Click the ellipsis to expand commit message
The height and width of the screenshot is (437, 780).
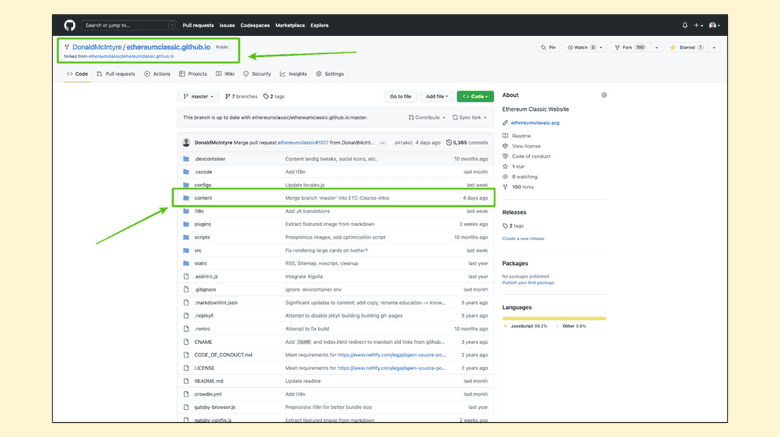[x=382, y=143]
